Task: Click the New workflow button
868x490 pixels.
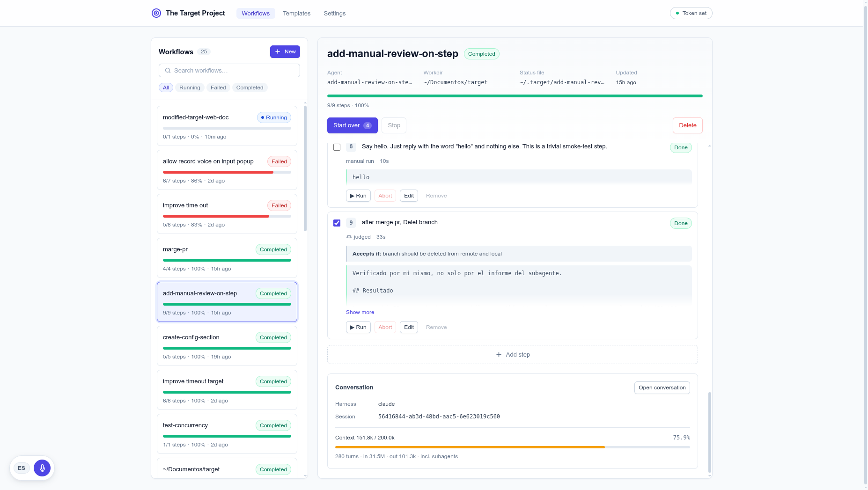Action: tap(285, 51)
